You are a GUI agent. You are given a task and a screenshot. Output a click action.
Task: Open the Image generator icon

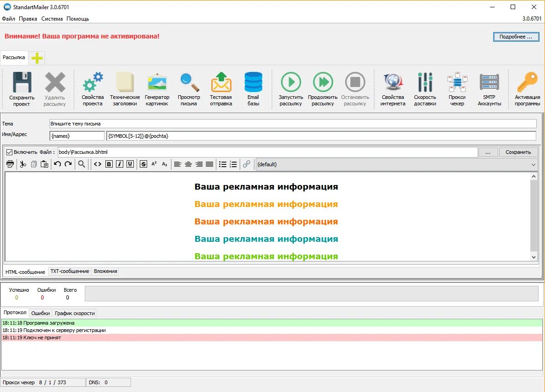coord(157,82)
